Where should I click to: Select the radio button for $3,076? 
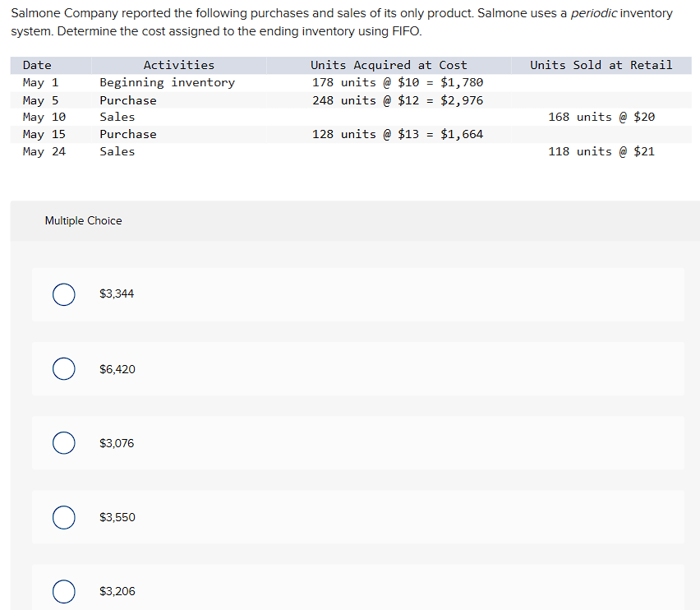(63, 442)
